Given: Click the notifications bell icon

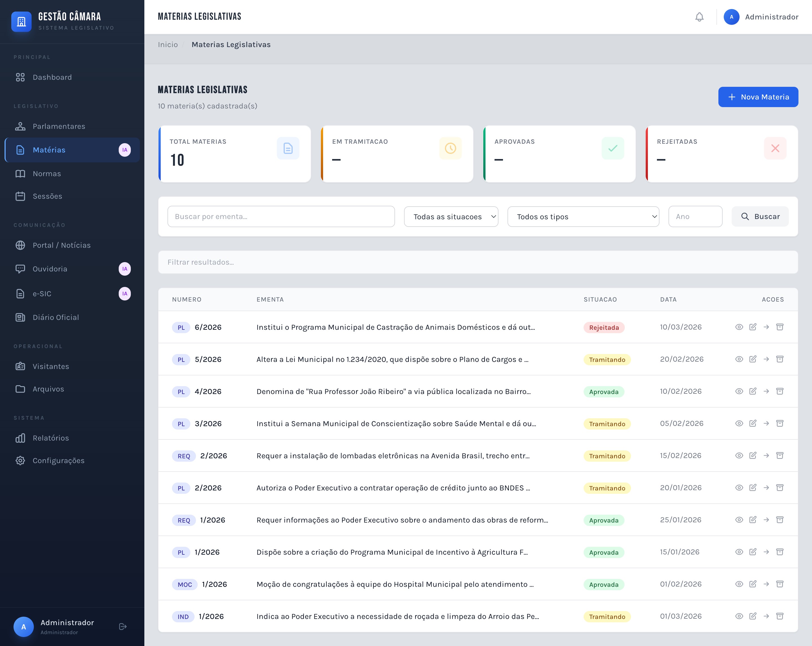Looking at the screenshot, I should (699, 17).
